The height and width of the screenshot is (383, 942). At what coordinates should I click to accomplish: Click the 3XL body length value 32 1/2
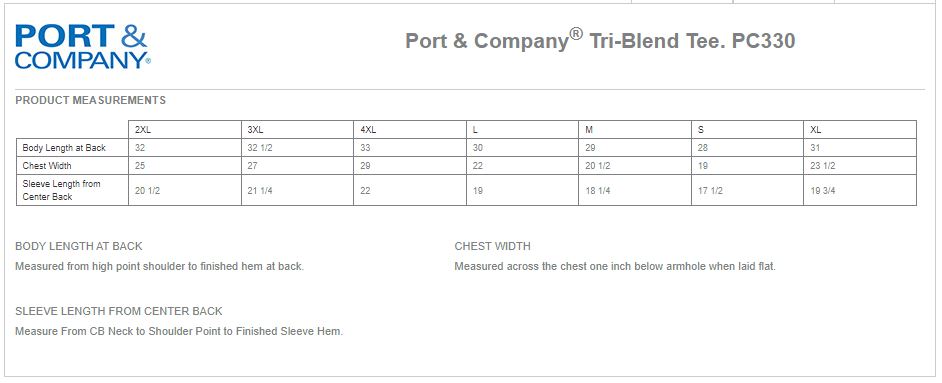pos(260,148)
